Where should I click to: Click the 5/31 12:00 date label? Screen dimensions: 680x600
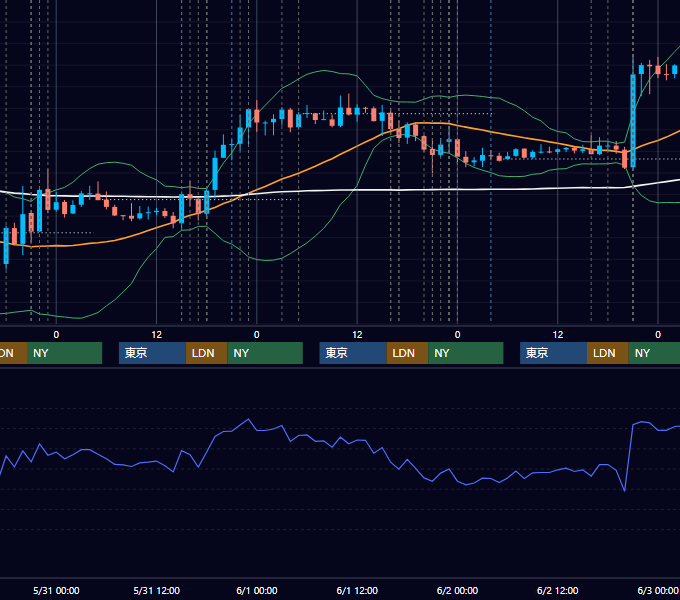tap(157, 590)
